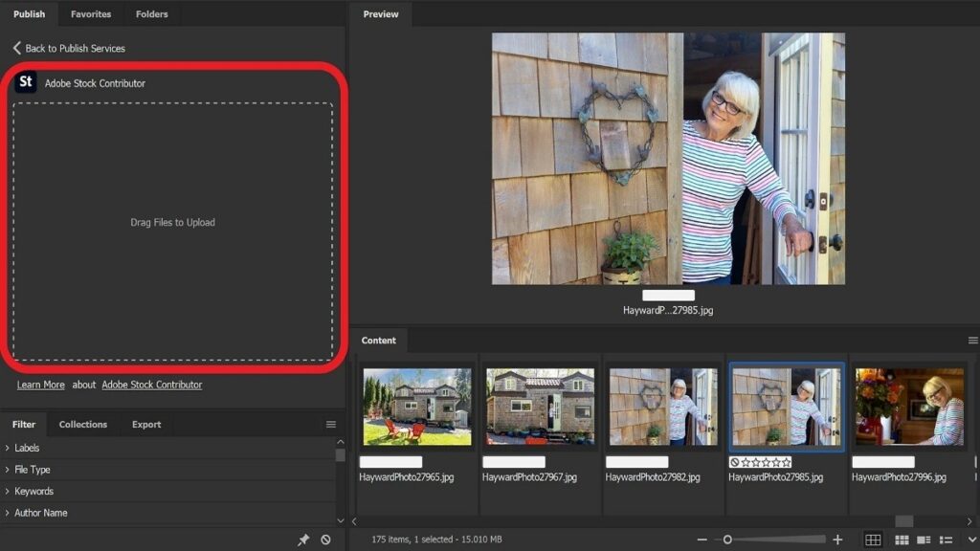Expand the Keywords filter section
The image size is (980, 551).
point(34,491)
